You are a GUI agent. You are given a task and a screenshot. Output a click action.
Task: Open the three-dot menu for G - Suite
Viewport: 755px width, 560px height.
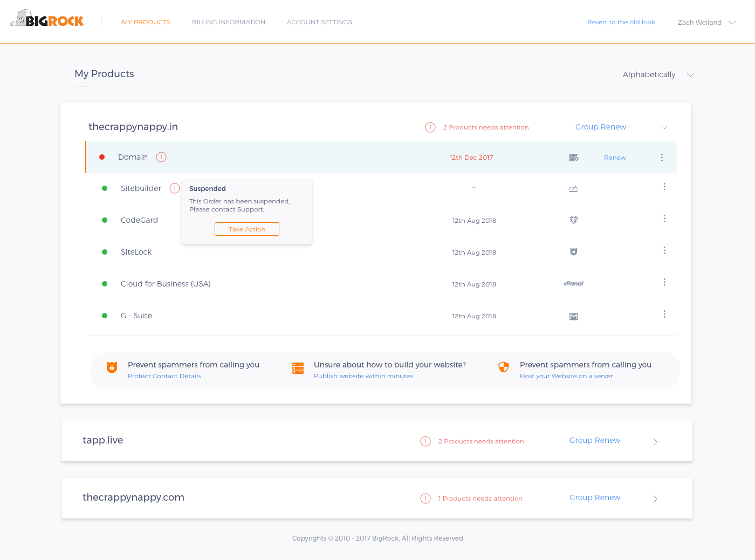(664, 314)
